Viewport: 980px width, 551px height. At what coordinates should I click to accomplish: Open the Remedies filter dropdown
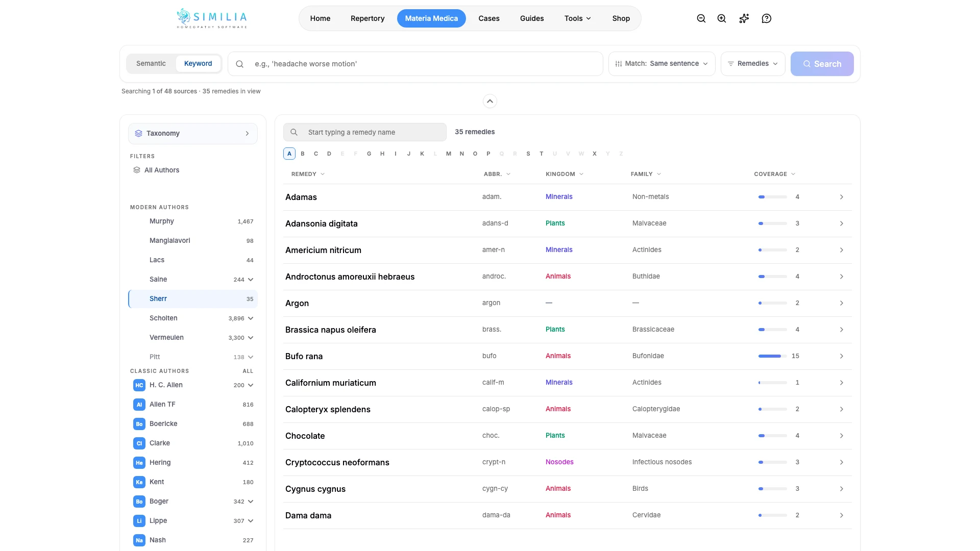(753, 64)
